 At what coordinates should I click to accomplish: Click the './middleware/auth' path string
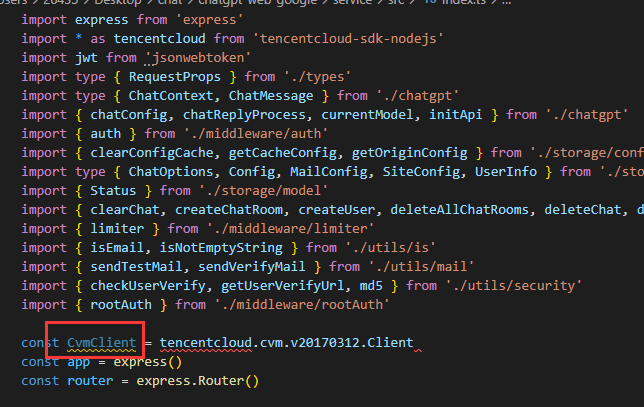coord(255,133)
